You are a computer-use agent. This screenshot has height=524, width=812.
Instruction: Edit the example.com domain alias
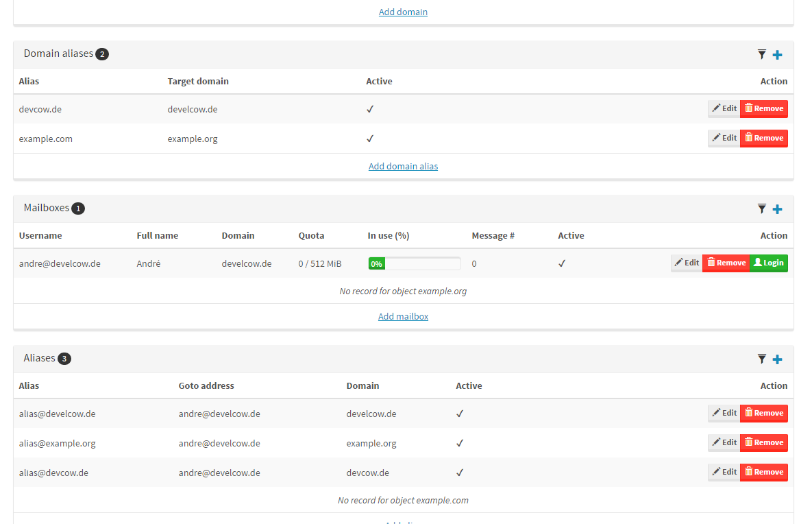pyautogui.click(x=724, y=138)
